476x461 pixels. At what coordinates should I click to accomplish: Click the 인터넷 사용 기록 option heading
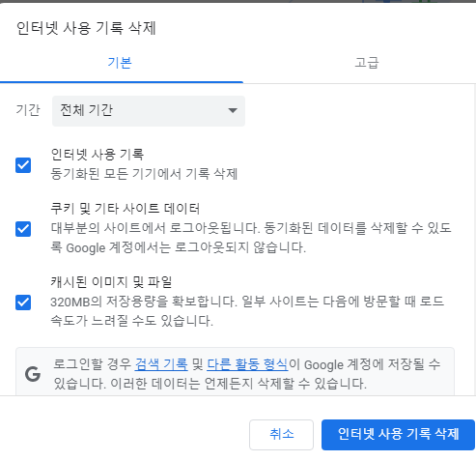coord(98,155)
